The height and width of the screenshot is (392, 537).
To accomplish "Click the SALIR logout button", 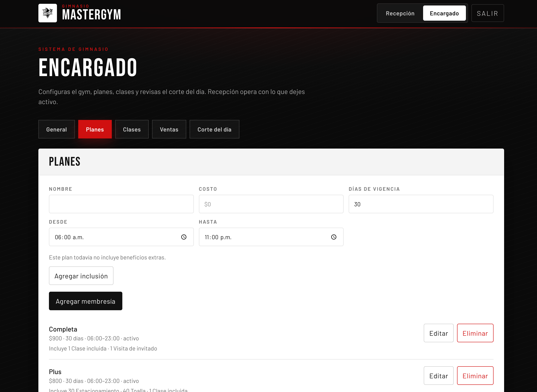I will (x=487, y=13).
